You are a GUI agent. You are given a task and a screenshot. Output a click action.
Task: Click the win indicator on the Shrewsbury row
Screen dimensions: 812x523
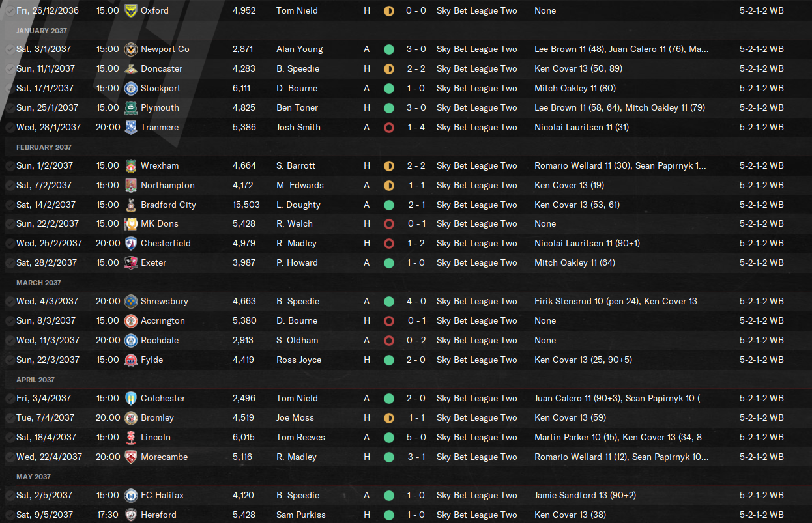tap(389, 302)
